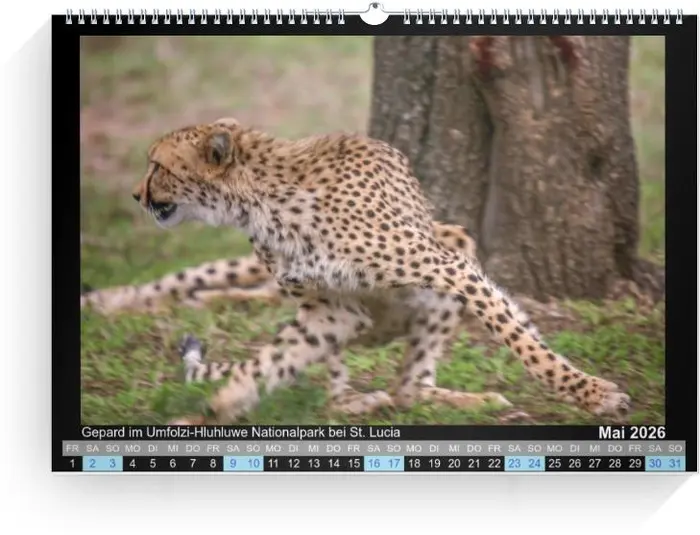Select the last day, 31
This screenshot has height=535, width=700.
pos(676,464)
